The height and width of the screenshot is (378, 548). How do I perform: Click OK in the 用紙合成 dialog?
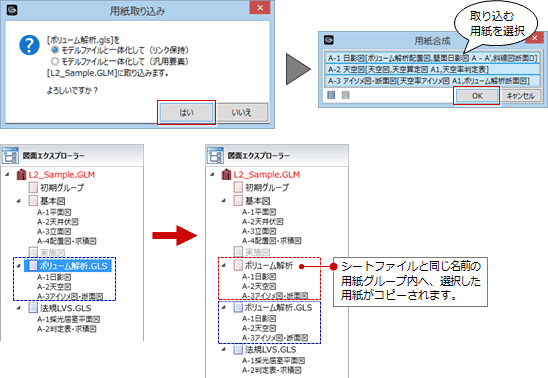[477, 95]
